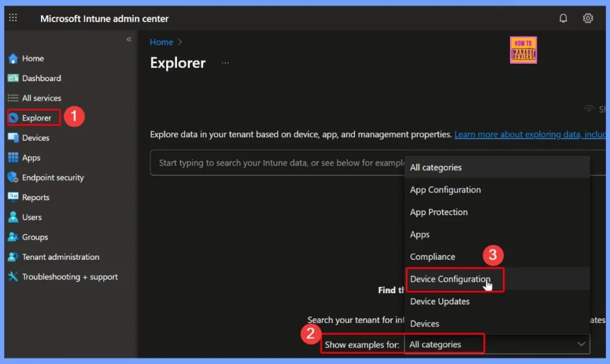This screenshot has width=610, height=364.
Task: Click the Apps label in sidebar
Action: point(31,157)
